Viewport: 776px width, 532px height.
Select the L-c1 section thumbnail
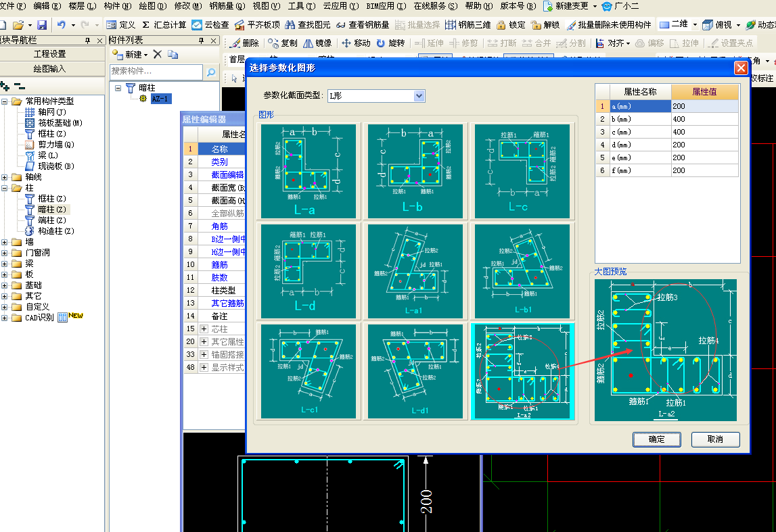coord(309,371)
